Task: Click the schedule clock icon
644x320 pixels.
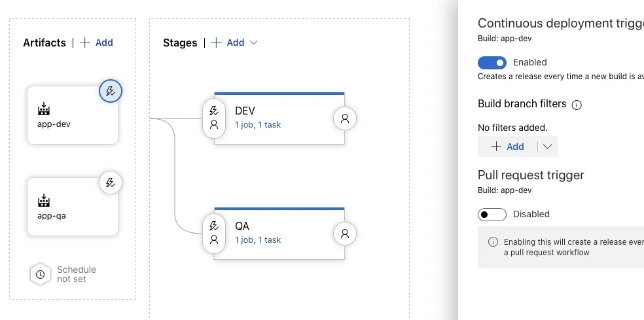Action: pos(40,275)
